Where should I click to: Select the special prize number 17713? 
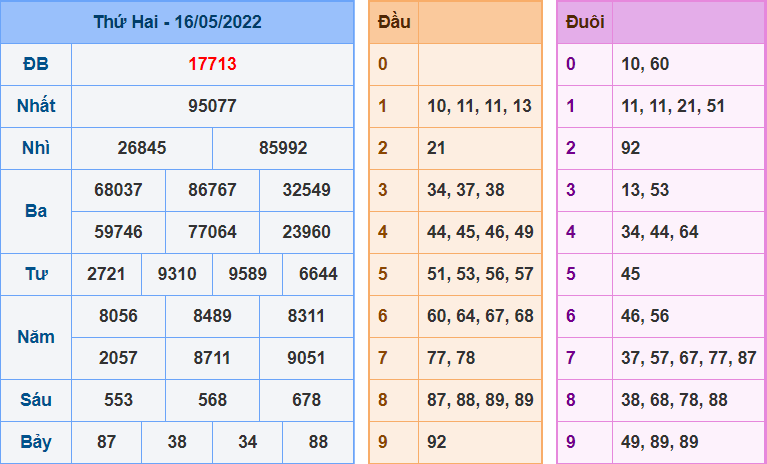(212, 64)
